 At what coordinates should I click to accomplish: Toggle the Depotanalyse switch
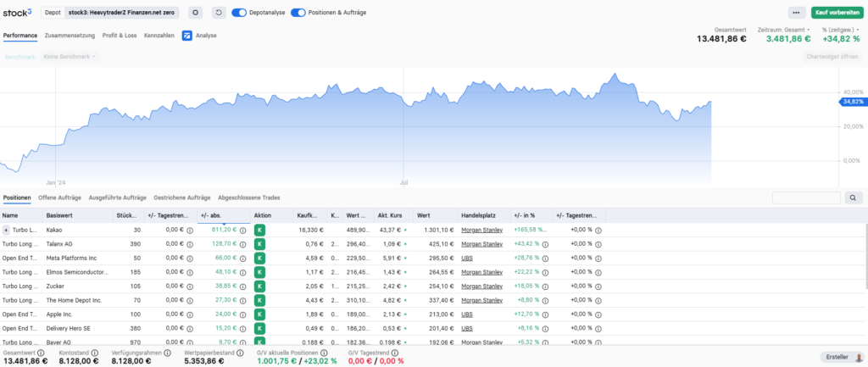(239, 12)
